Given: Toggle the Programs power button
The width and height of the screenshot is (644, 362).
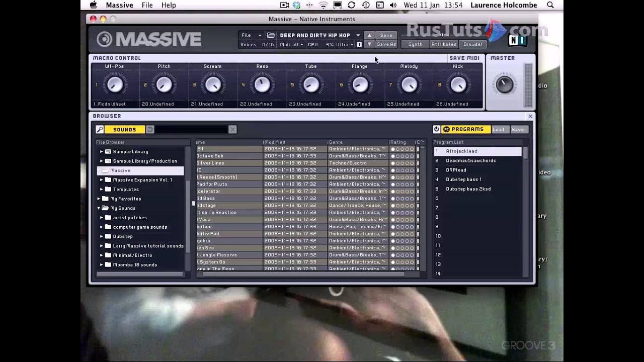Looking at the screenshot, I should pos(436,129).
